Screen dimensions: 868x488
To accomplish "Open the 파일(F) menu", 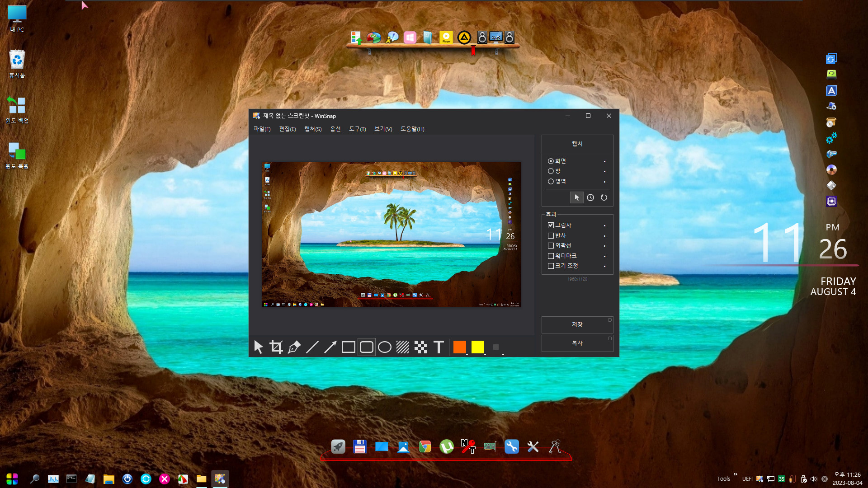I will [262, 129].
